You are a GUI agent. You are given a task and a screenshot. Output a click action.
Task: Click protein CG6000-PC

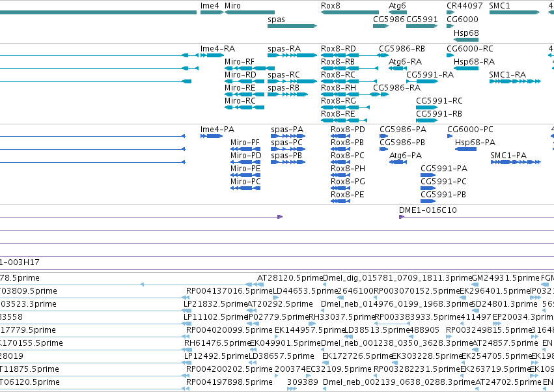[x=470, y=130]
